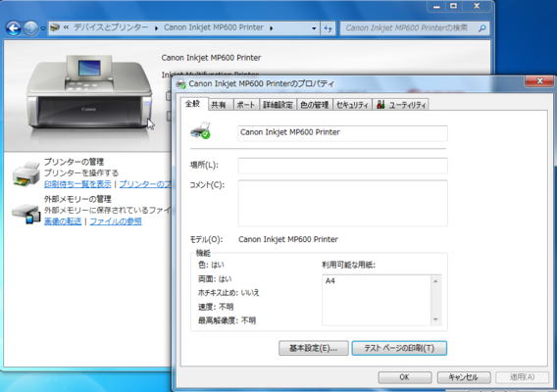Click the printer name field in properties
This screenshot has height=392, width=557.
(x=342, y=133)
